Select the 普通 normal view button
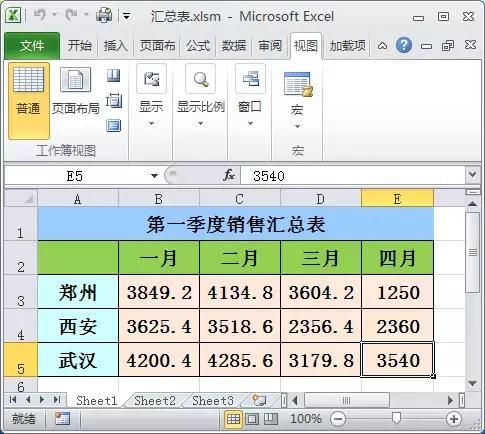The height and width of the screenshot is (434, 485). 29,101
